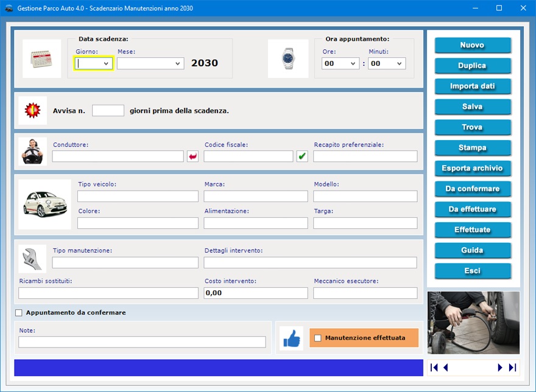
Task: Click the Codice fiscale input
Action: coord(249,156)
